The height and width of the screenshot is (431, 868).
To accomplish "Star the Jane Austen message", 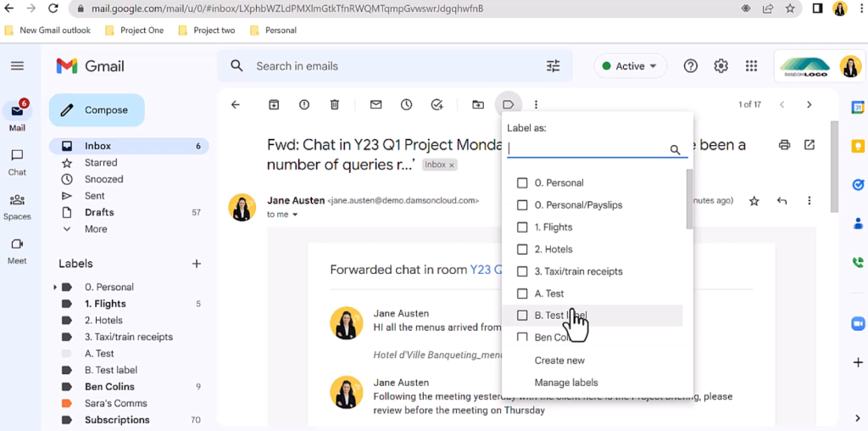I will click(x=754, y=200).
